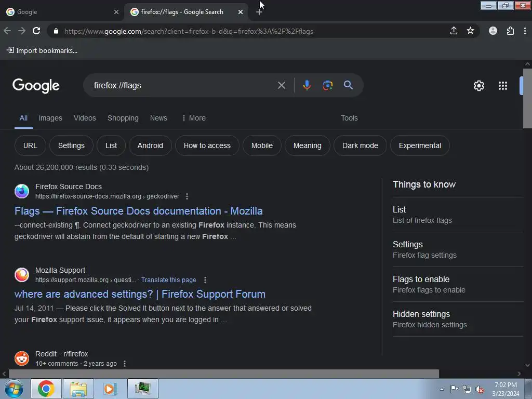Open Google quick settings gear

point(478,86)
